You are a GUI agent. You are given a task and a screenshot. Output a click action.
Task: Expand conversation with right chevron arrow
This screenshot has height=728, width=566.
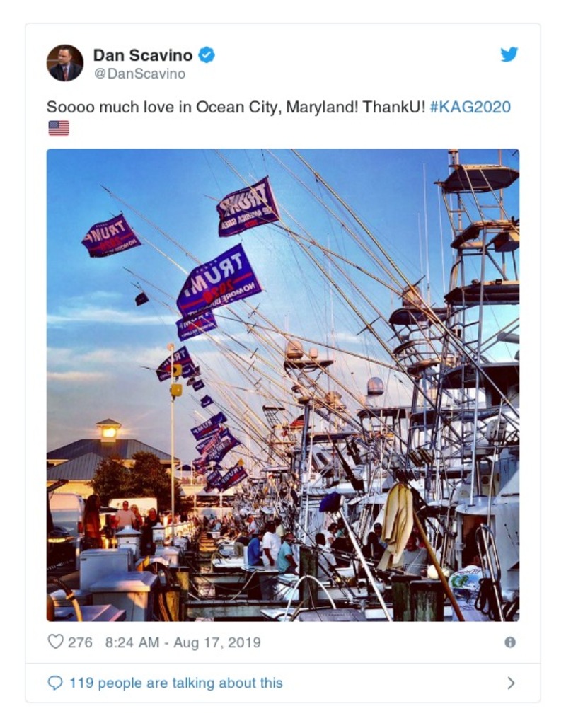coord(511,683)
